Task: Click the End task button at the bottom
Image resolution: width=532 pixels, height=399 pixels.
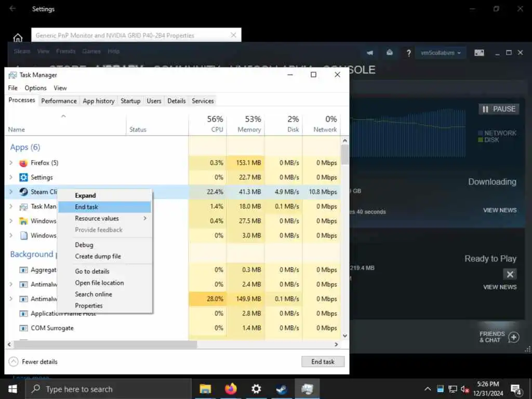Action: point(323,362)
